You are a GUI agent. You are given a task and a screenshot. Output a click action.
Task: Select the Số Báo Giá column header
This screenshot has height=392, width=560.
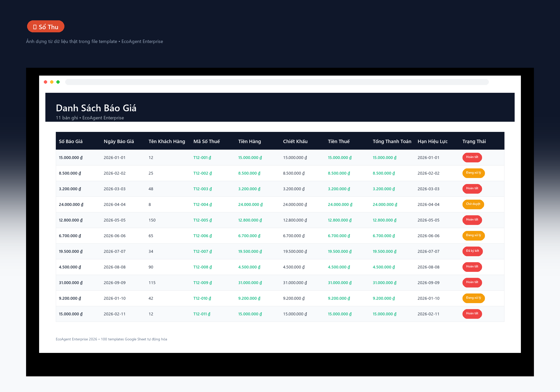(x=71, y=141)
